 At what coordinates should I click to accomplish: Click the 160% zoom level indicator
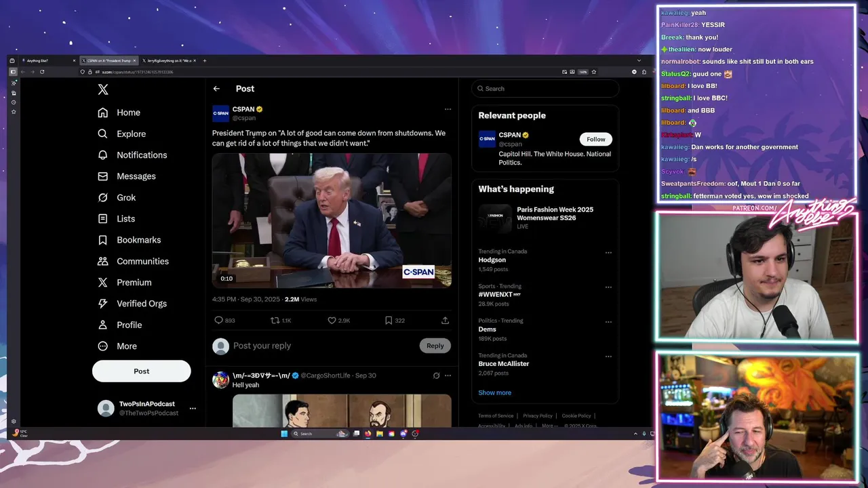(583, 72)
